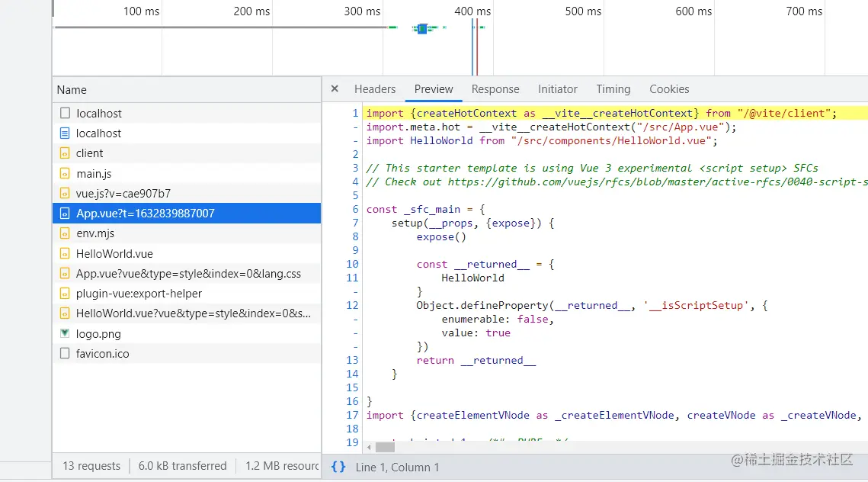
Task: View the Timing tab
Action: click(613, 89)
